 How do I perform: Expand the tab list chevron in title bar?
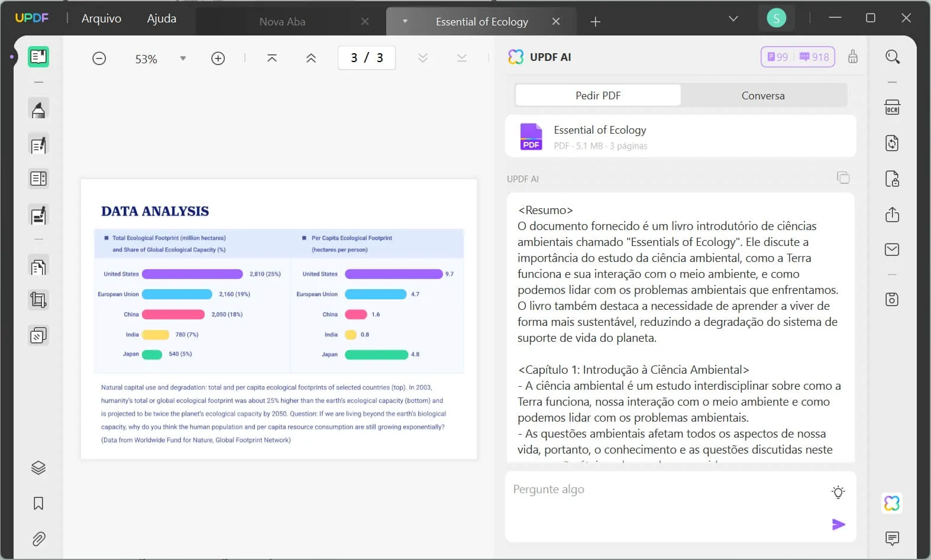[733, 18]
